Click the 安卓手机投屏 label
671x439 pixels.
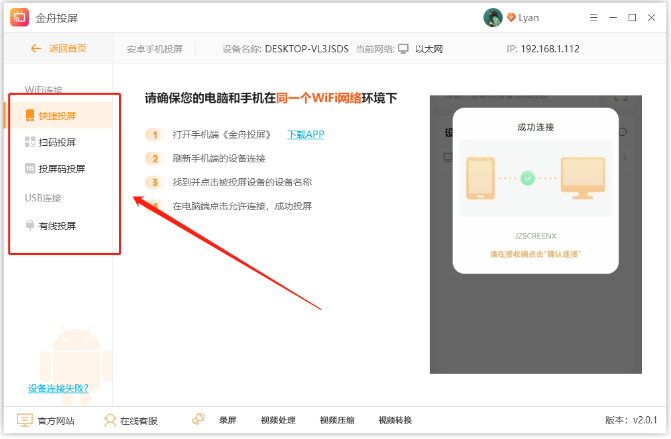point(154,49)
